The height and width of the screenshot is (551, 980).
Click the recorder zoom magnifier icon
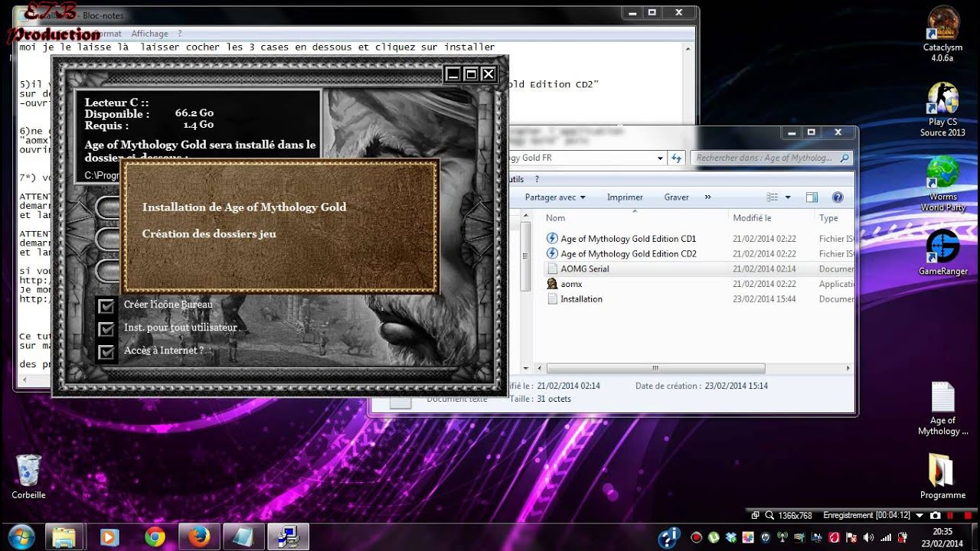click(769, 516)
